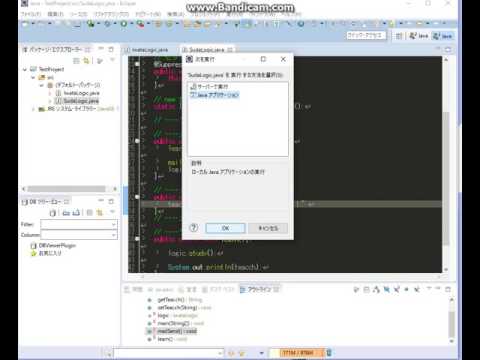Click the green Run button in the toolbar
Image resolution: width=480 pixels, height=360 pixels.
click(124, 24)
